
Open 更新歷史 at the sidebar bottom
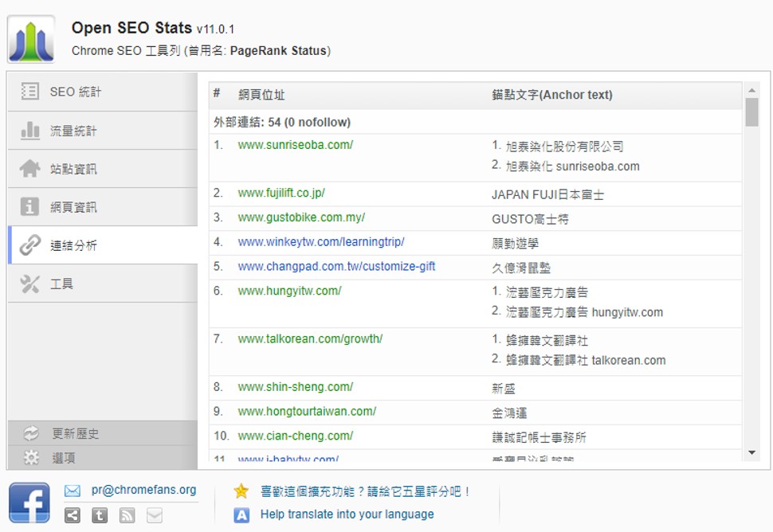[x=103, y=433]
